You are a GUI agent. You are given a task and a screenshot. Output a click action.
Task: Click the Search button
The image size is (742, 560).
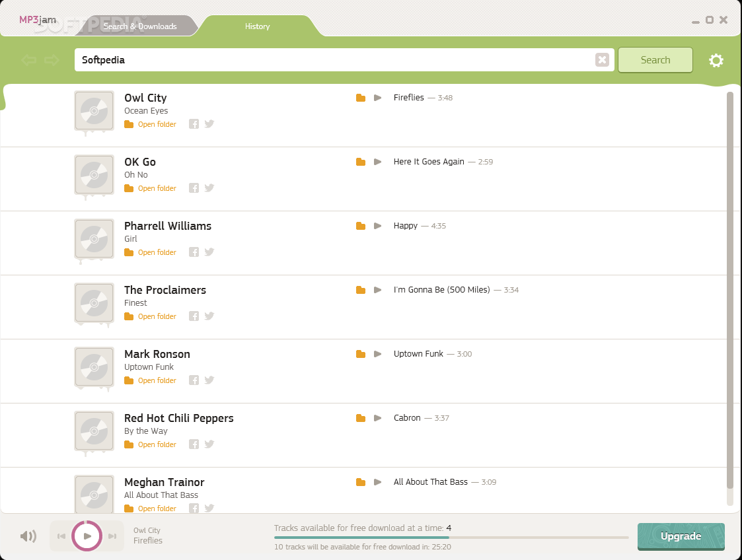(x=655, y=60)
